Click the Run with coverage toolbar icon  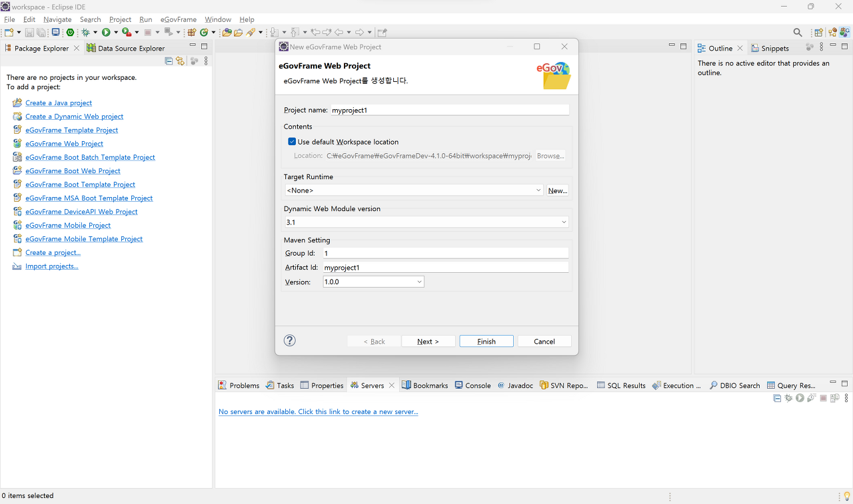pyautogui.click(x=126, y=32)
